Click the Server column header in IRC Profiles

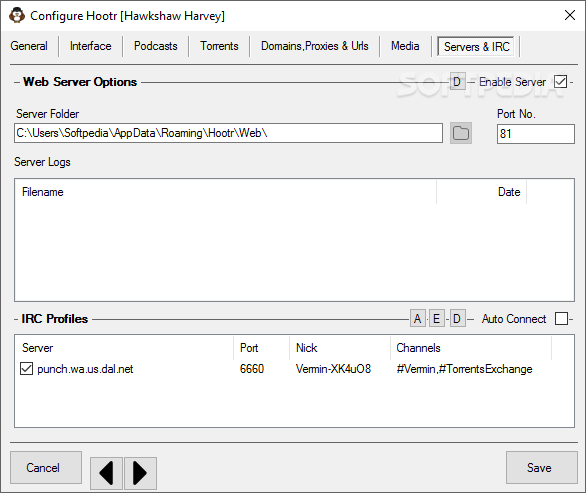124,348
